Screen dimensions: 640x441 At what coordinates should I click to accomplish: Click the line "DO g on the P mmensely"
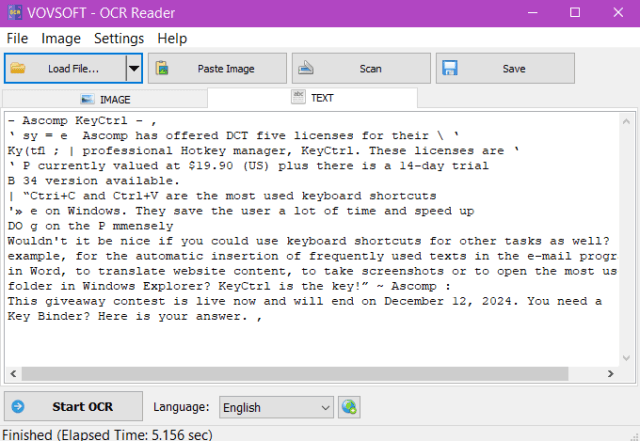click(x=90, y=226)
